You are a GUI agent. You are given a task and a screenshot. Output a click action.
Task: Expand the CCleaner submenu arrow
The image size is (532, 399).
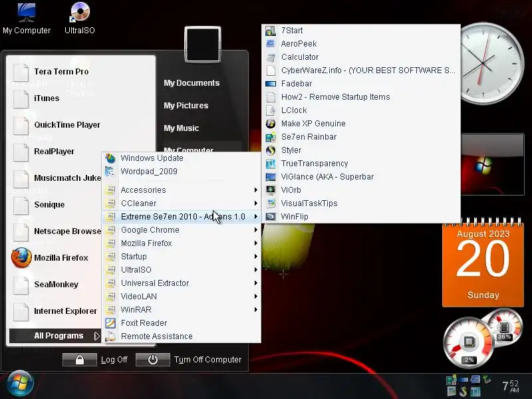point(256,203)
